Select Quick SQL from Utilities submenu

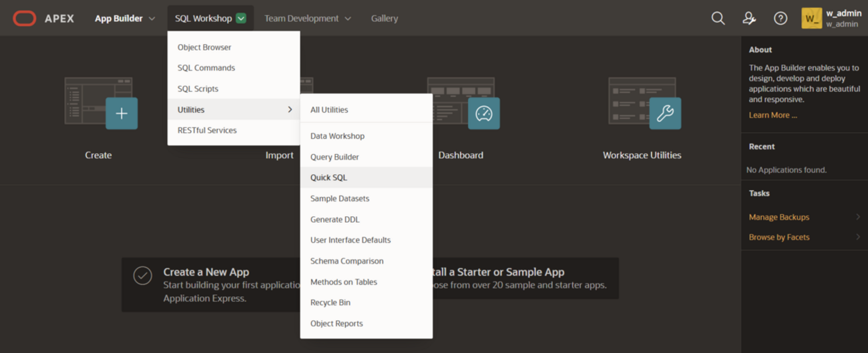tap(329, 178)
